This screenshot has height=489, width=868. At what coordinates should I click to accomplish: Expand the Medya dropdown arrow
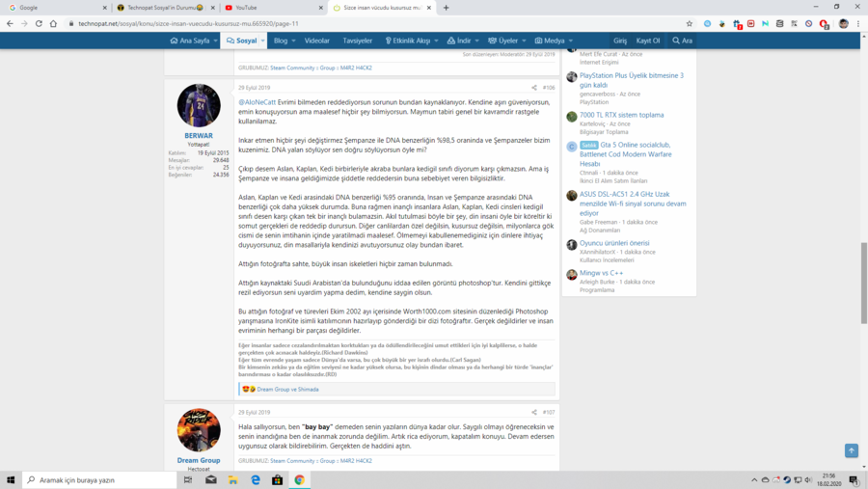571,41
